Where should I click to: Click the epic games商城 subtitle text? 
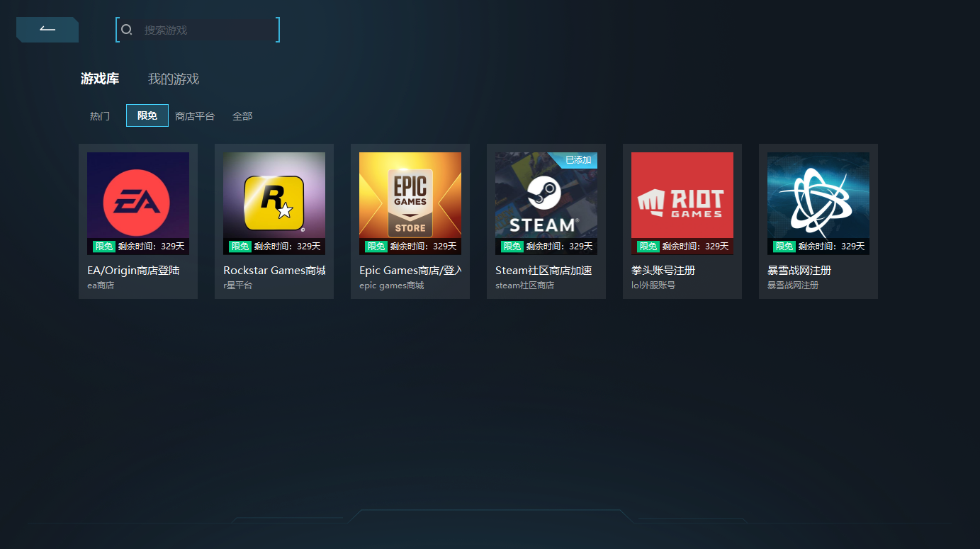(392, 285)
